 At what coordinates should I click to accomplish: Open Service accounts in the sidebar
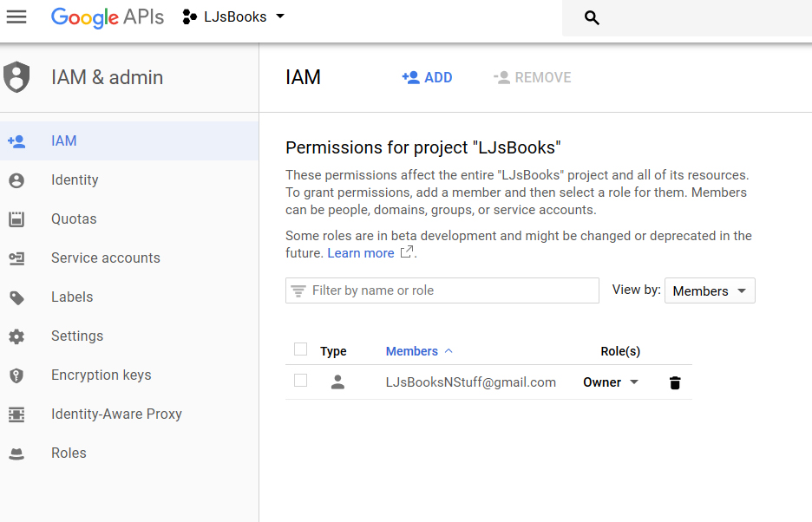pos(105,258)
